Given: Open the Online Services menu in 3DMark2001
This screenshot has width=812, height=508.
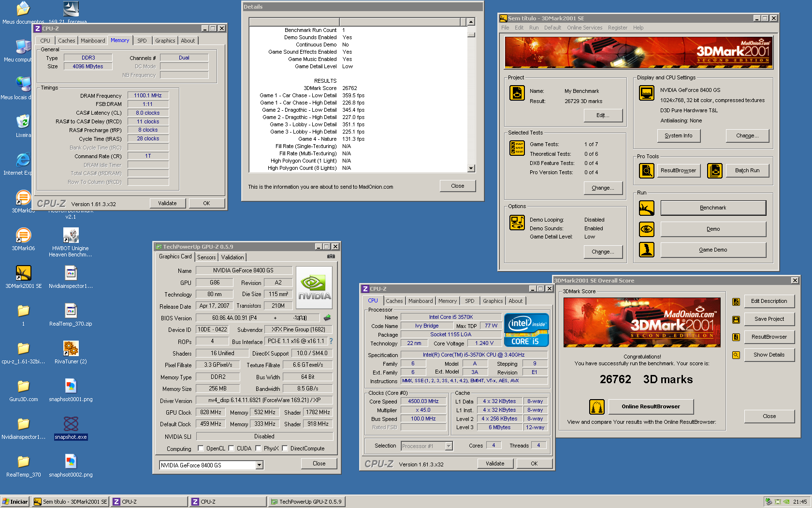Looking at the screenshot, I should tap(584, 28).
